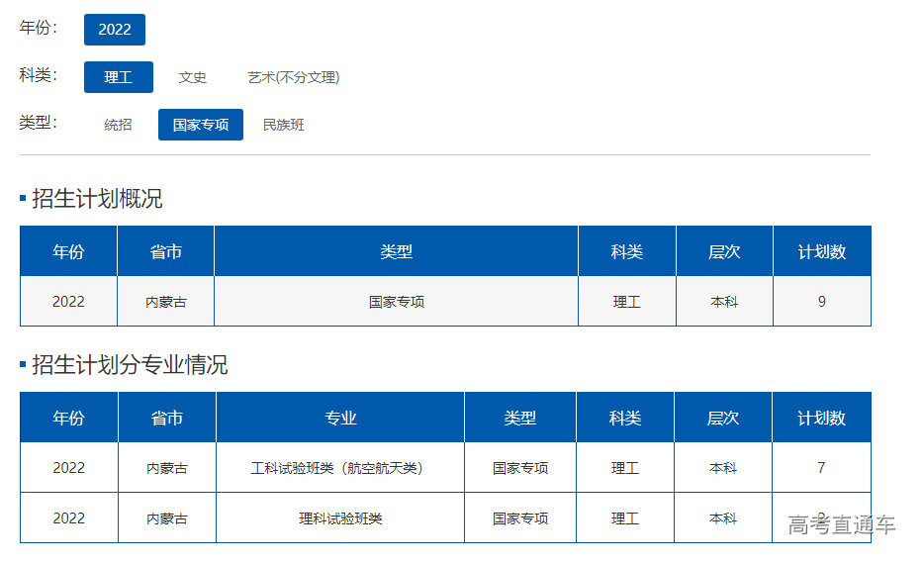Click plan count 9 in overview table
Viewport: 924px width, 564px height.
(822, 302)
